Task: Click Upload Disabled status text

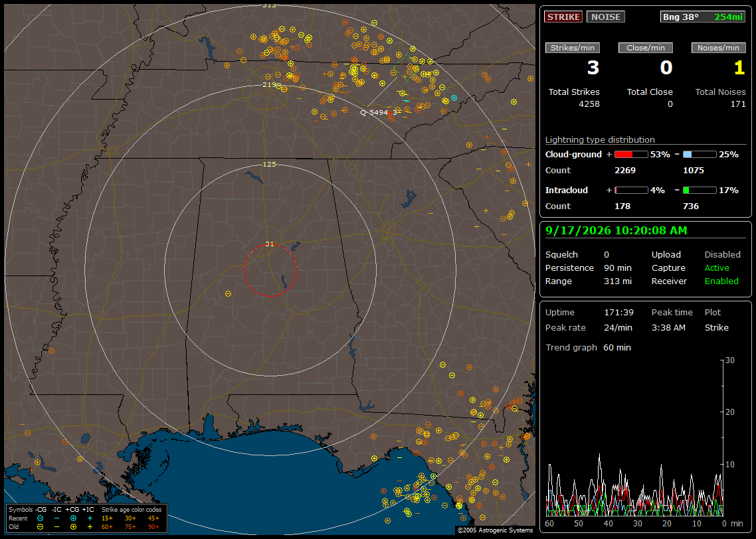Action: click(x=722, y=254)
